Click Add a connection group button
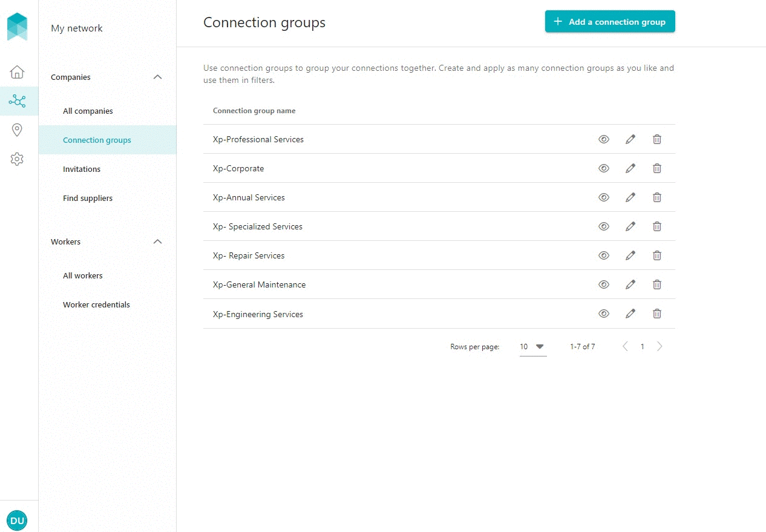Viewport: 766px width, 532px height. 610,22
